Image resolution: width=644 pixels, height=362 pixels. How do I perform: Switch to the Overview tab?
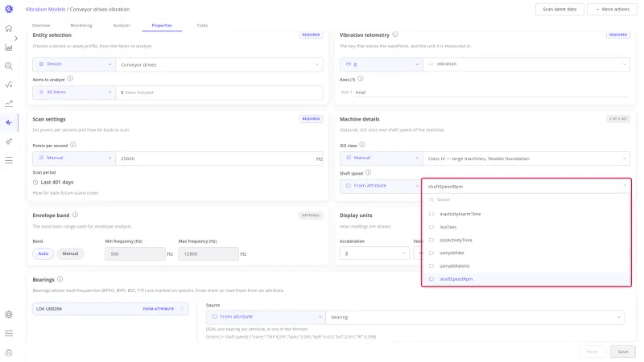click(x=41, y=26)
